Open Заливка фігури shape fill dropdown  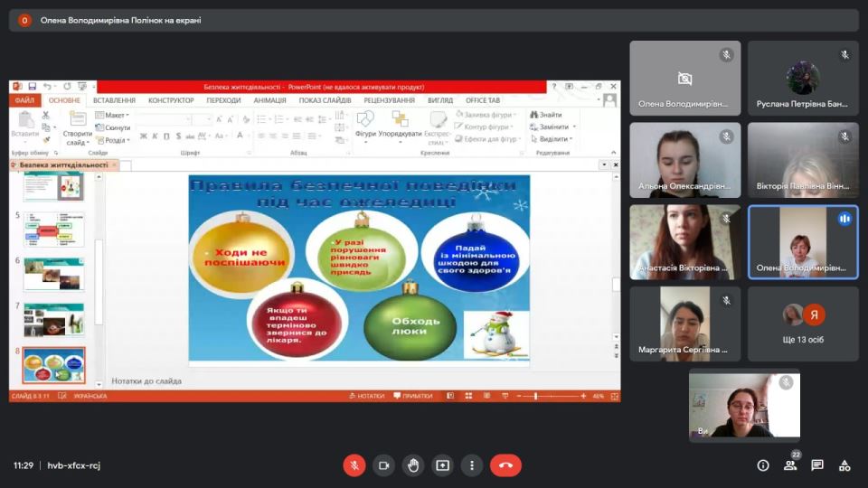point(486,115)
